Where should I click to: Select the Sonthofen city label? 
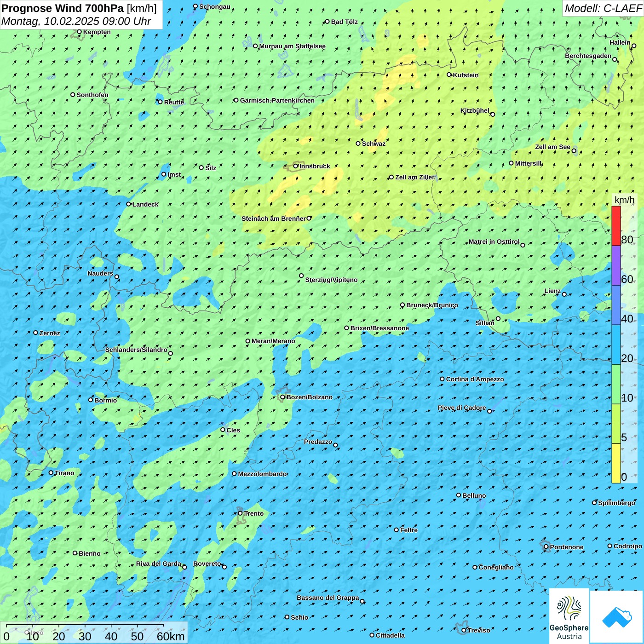click(x=92, y=95)
